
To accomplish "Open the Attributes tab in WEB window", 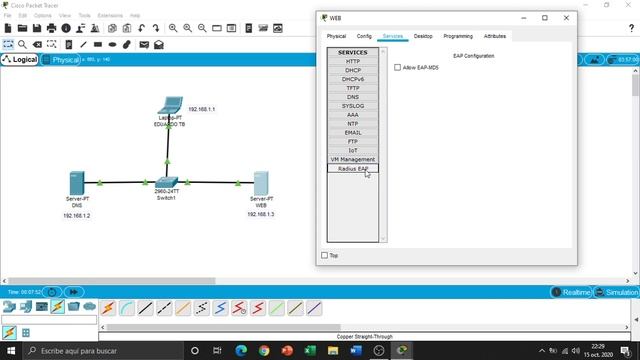I will coord(495,36).
